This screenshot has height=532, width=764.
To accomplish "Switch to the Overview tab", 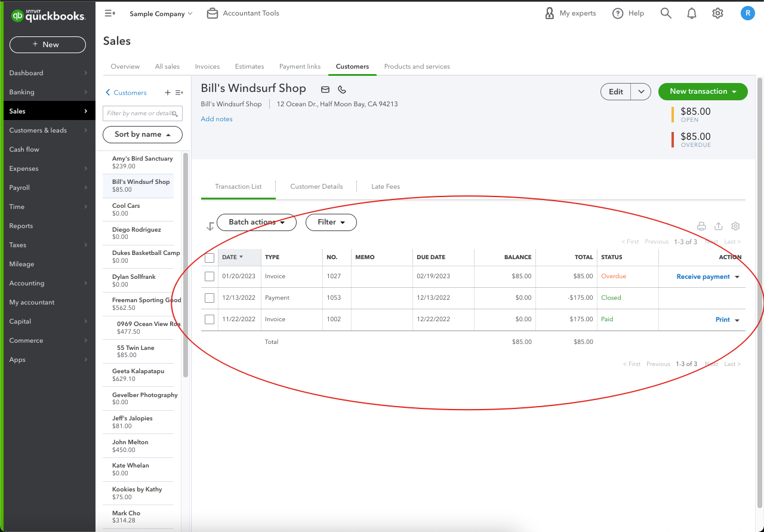I will coord(125,66).
